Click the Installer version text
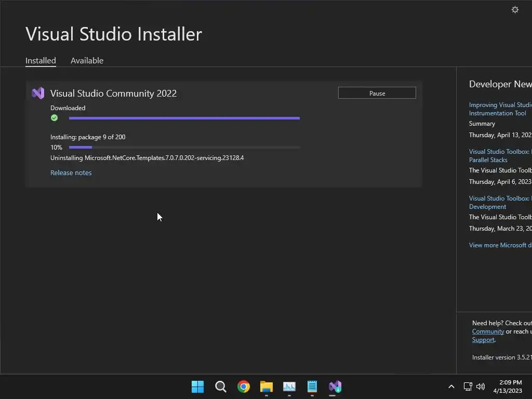The height and width of the screenshot is (399, 532). (x=502, y=357)
